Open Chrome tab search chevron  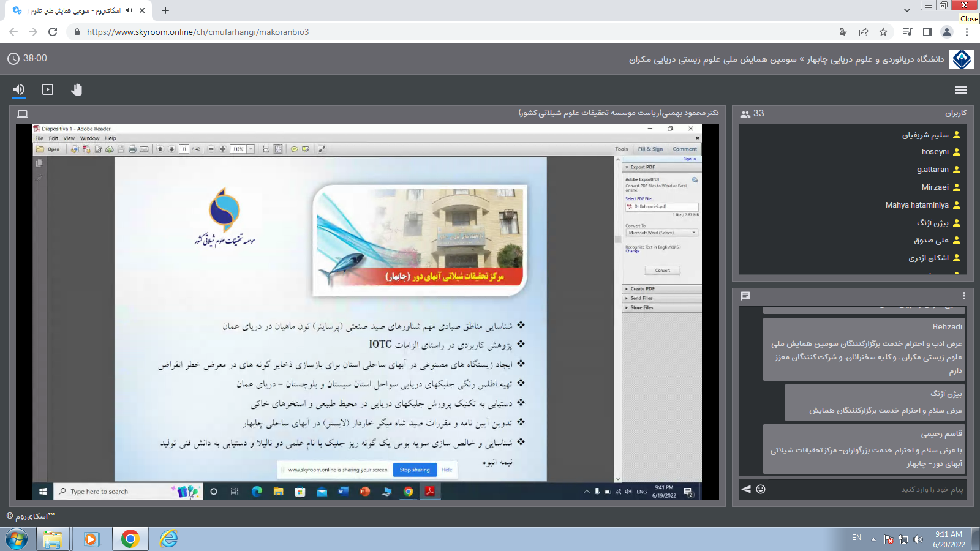coord(907,10)
